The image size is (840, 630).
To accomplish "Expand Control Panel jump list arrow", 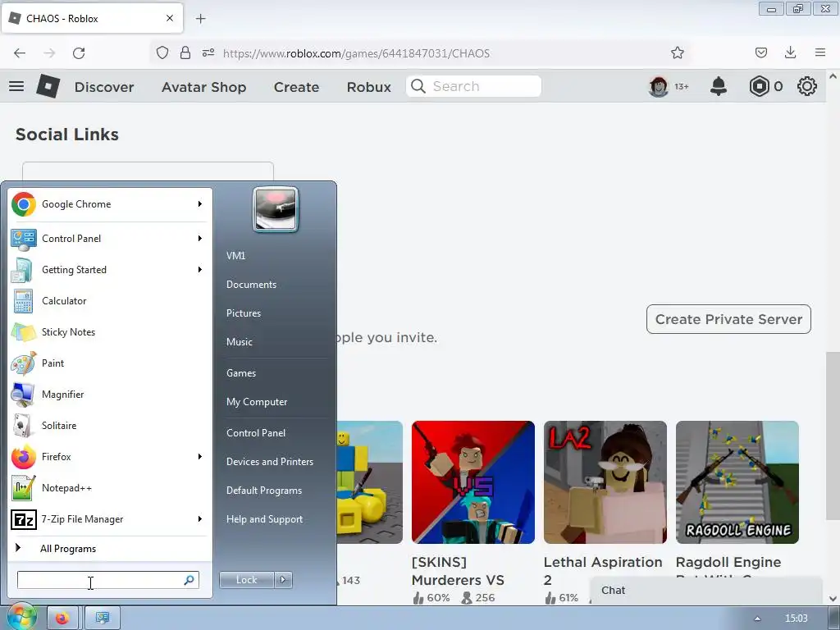I will coord(200,239).
